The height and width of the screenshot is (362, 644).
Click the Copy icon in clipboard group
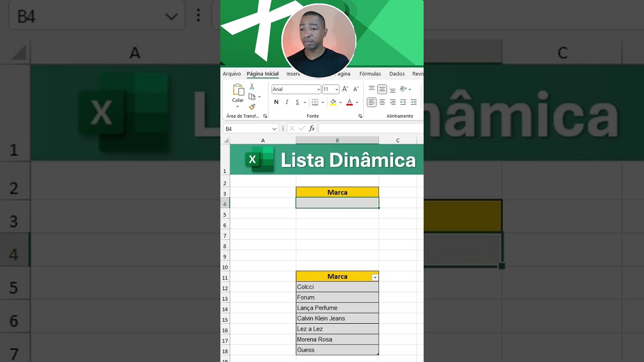(x=252, y=97)
